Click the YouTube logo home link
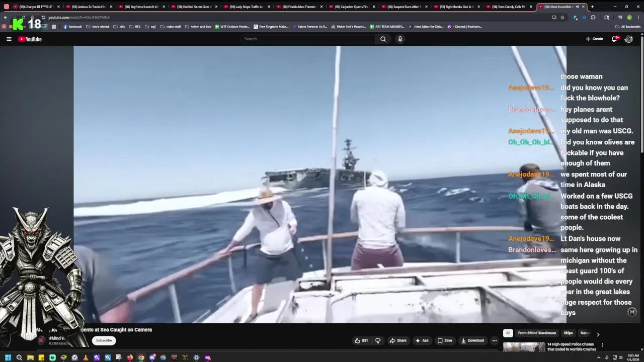 coord(30,39)
